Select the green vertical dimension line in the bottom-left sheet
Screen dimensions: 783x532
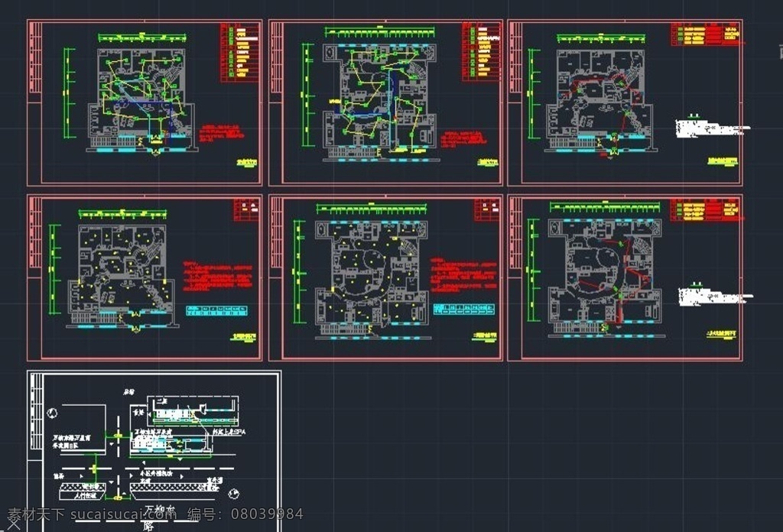click(53, 269)
